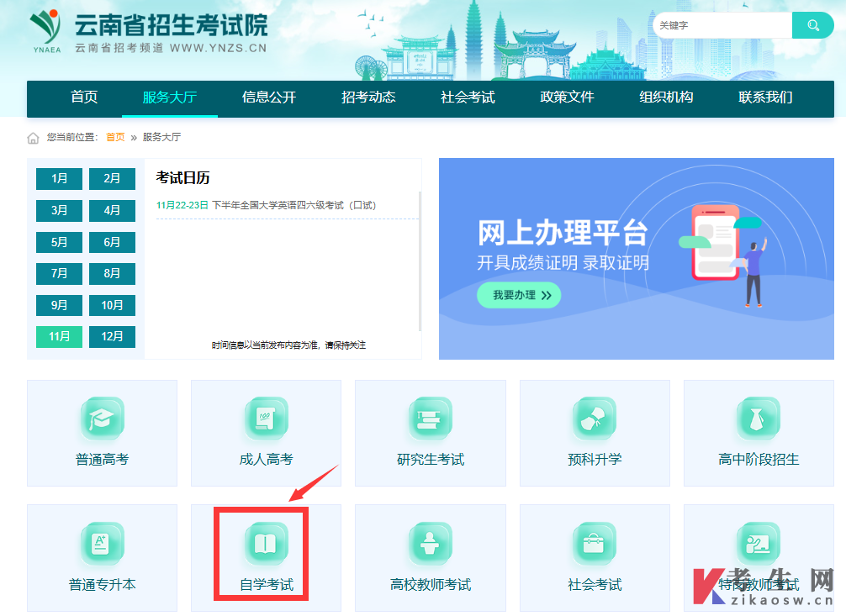Select 11月 in the month calendar
This screenshot has height=616, width=846.
[x=59, y=336]
